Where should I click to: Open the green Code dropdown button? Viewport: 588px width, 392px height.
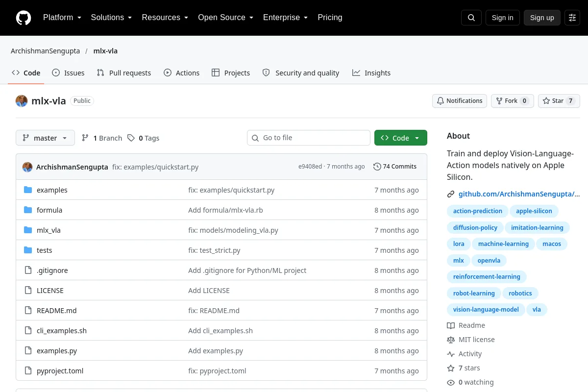point(401,138)
